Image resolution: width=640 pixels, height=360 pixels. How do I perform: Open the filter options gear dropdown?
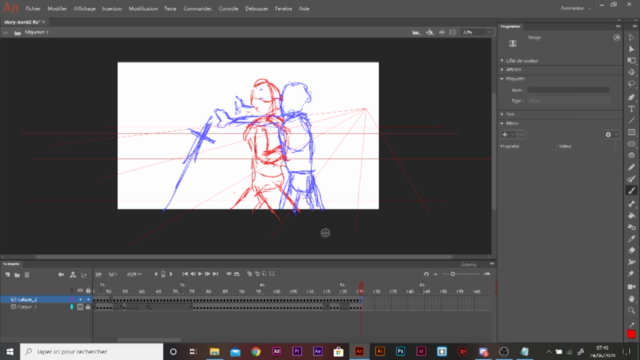[x=611, y=134]
